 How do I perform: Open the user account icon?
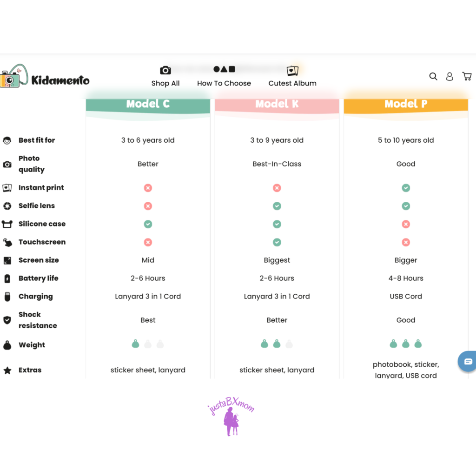[450, 77]
